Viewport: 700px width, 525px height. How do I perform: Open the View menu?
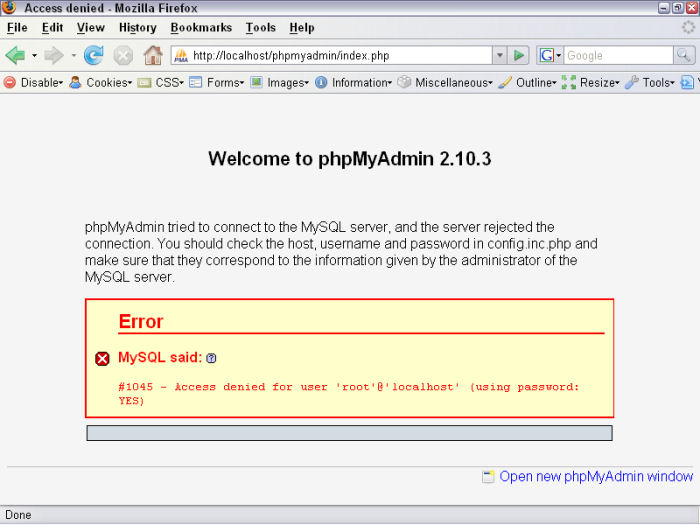[91, 28]
